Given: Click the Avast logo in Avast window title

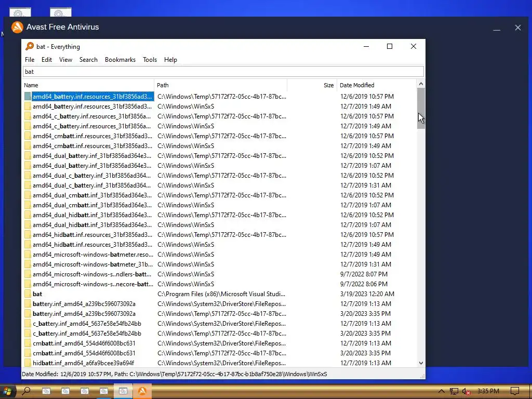Looking at the screenshot, I should (x=17, y=27).
